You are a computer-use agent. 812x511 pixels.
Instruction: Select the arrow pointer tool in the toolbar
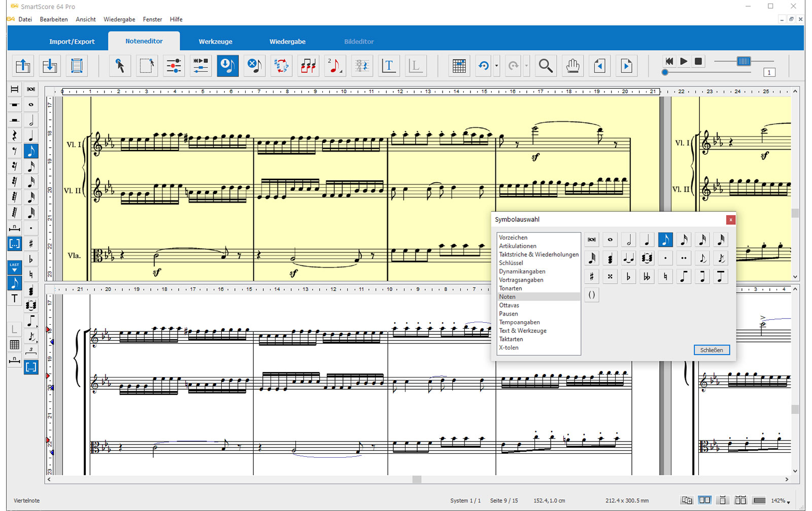tap(120, 66)
